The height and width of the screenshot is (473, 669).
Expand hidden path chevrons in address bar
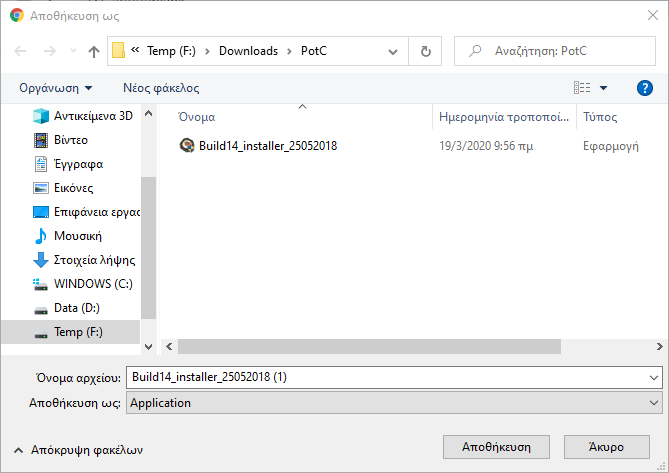(x=135, y=50)
